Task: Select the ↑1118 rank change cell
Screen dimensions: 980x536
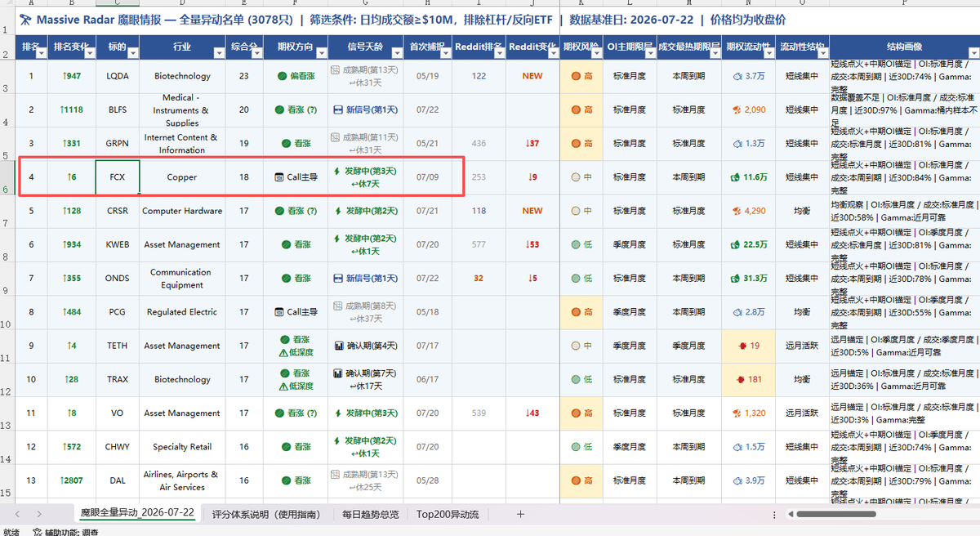Action: [x=73, y=109]
